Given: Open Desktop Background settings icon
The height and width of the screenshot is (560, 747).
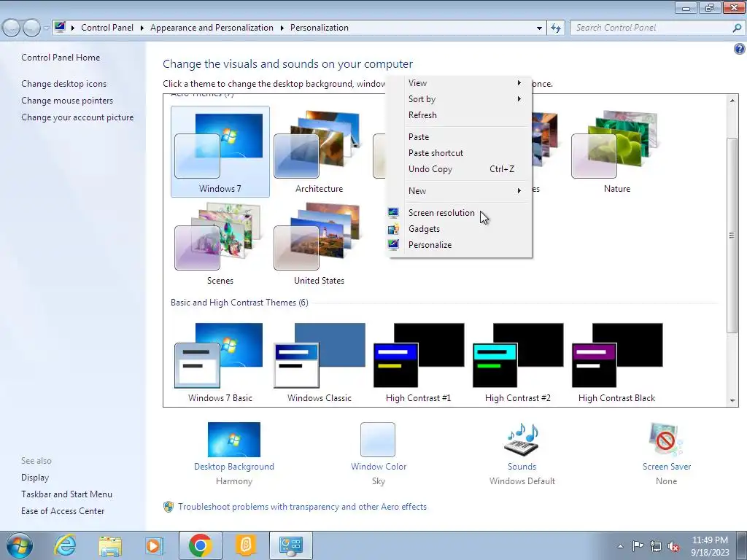Looking at the screenshot, I should coord(234,440).
